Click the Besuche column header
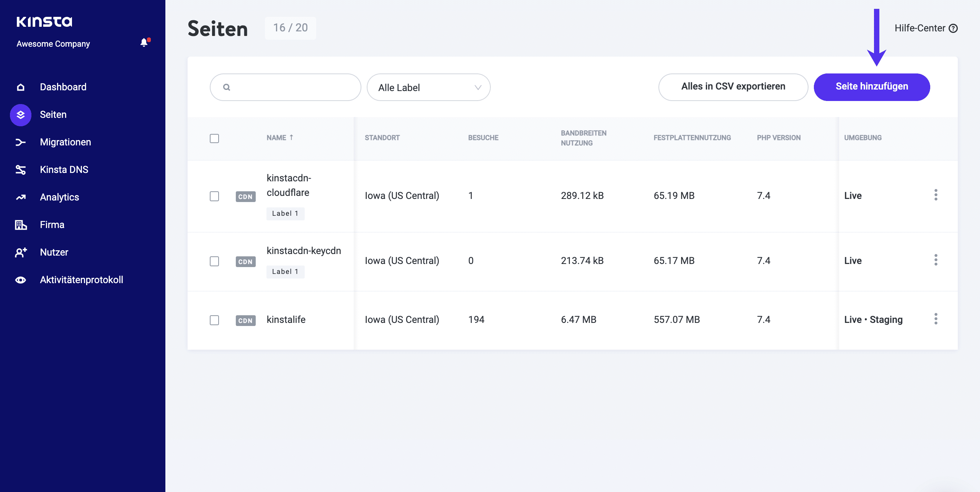 pos(483,138)
